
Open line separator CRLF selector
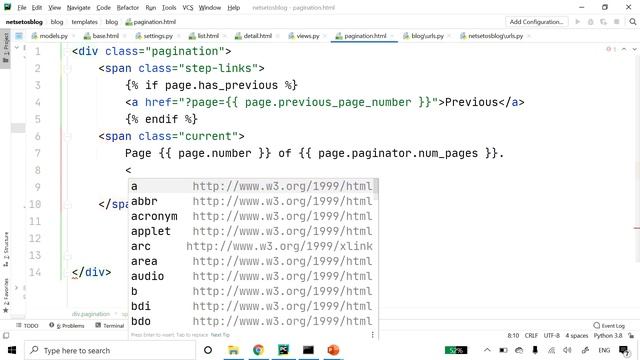tap(531, 336)
